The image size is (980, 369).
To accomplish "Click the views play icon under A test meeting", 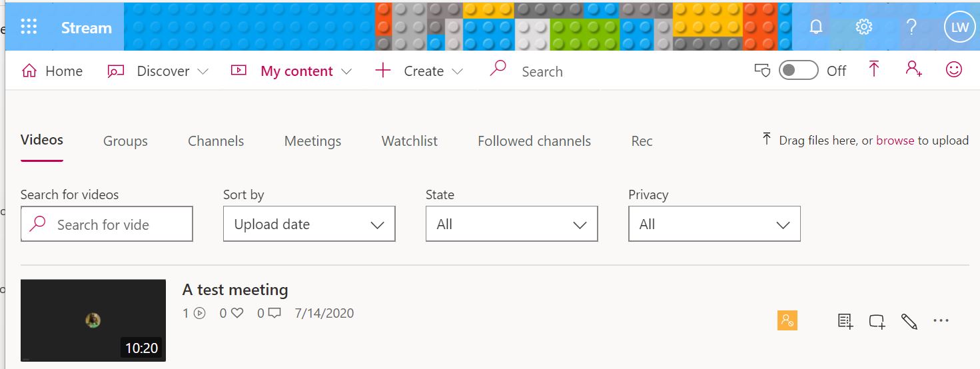I will 199,312.
